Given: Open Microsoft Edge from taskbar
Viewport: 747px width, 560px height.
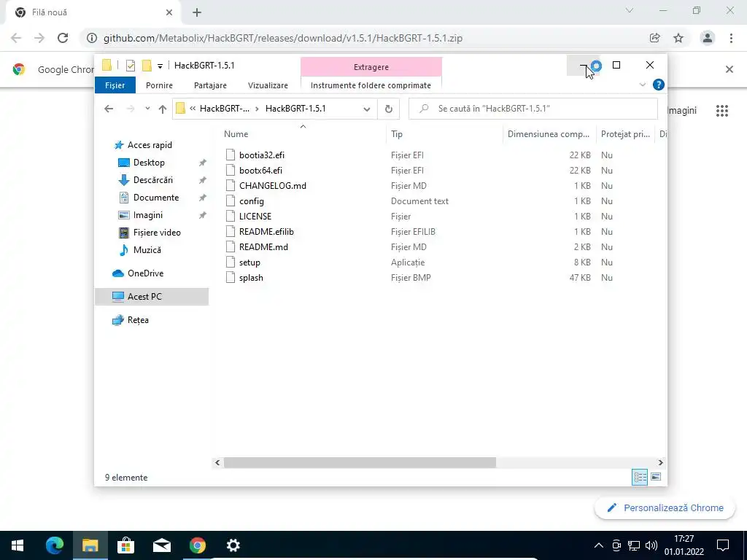Looking at the screenshot, I should coord(54,545).
